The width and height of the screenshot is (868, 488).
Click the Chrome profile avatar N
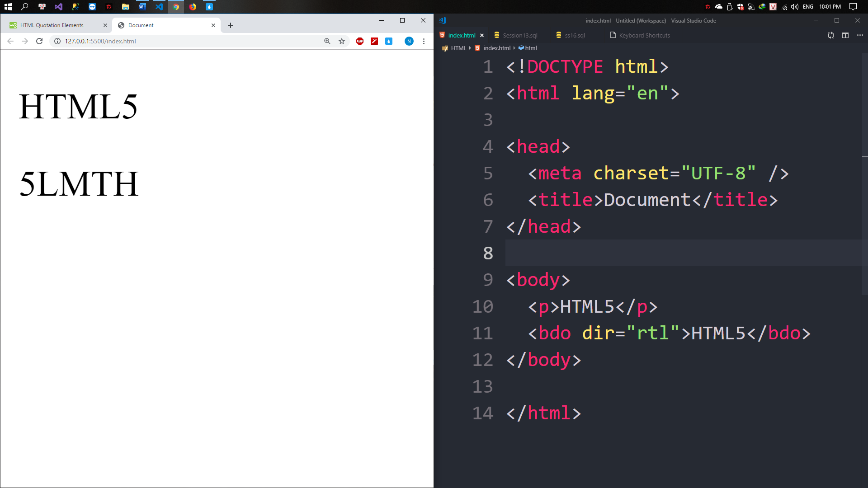[409, 41]
